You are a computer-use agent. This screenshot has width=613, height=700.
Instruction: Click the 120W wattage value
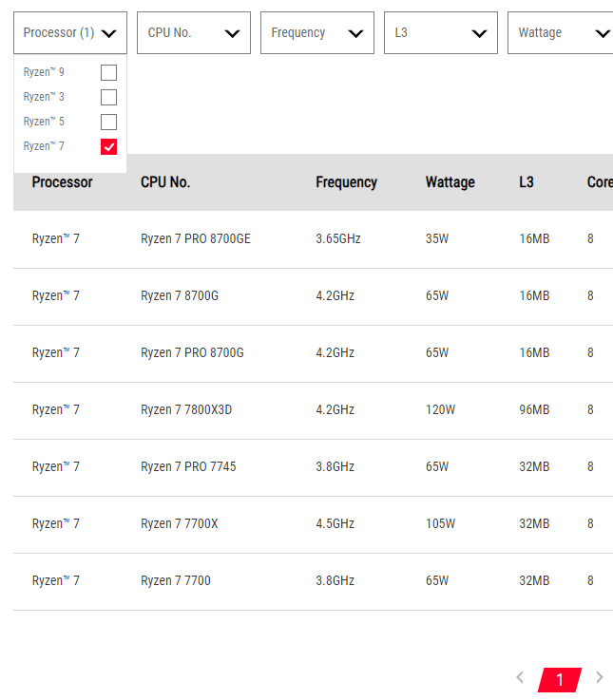point(440,409)
